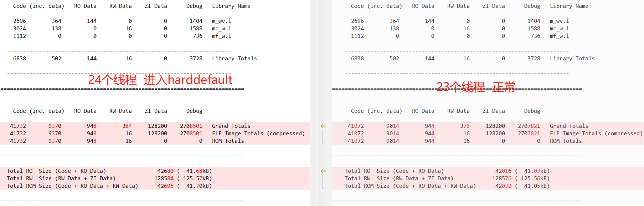The height and width of the screenshot is (206, 644).
Task: Select m_wv.l in the right pane
Action: pyautogui.click(x=559, y=21)
